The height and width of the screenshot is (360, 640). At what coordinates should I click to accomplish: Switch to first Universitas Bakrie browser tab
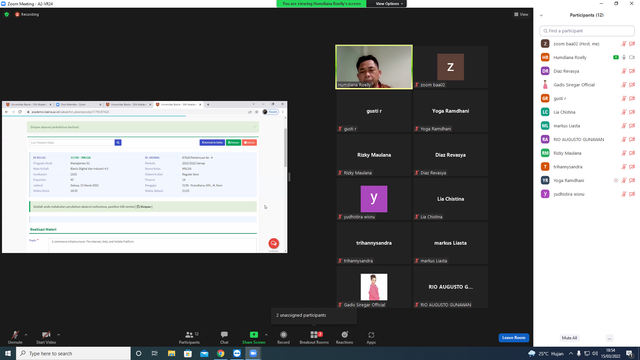(x=29, y=104)
